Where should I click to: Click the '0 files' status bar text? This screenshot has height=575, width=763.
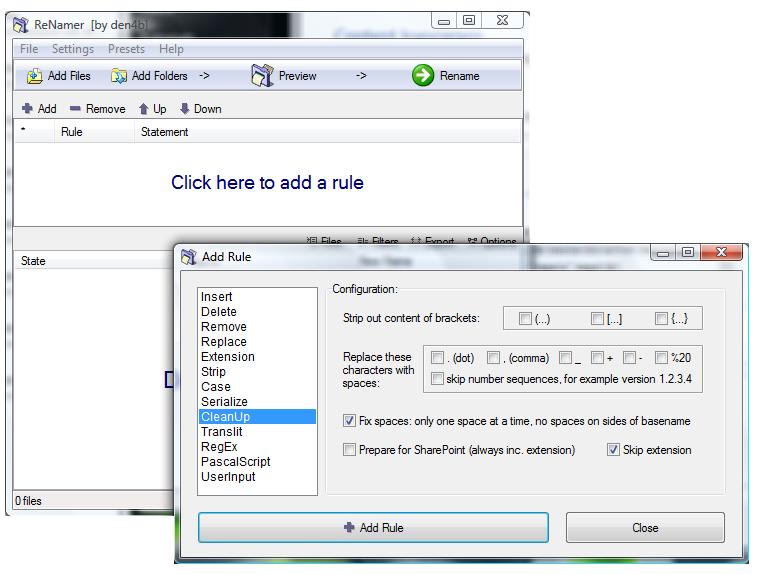click(x=28, y=501)
